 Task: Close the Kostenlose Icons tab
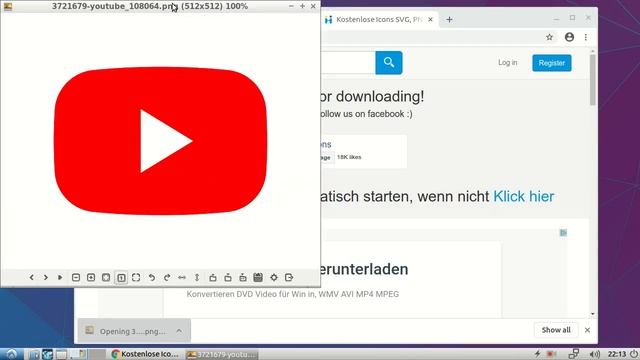click(x=430, y=19)
